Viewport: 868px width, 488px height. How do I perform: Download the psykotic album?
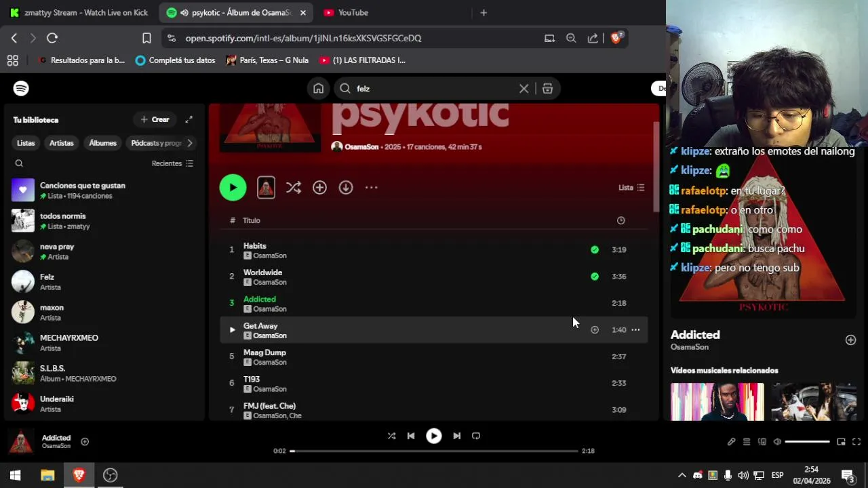(x=346, y=188)
